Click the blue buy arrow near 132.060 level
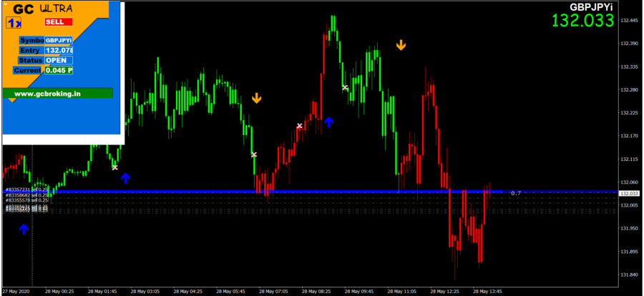This screenshot has height=296, width=644. [x=125, y=178]
